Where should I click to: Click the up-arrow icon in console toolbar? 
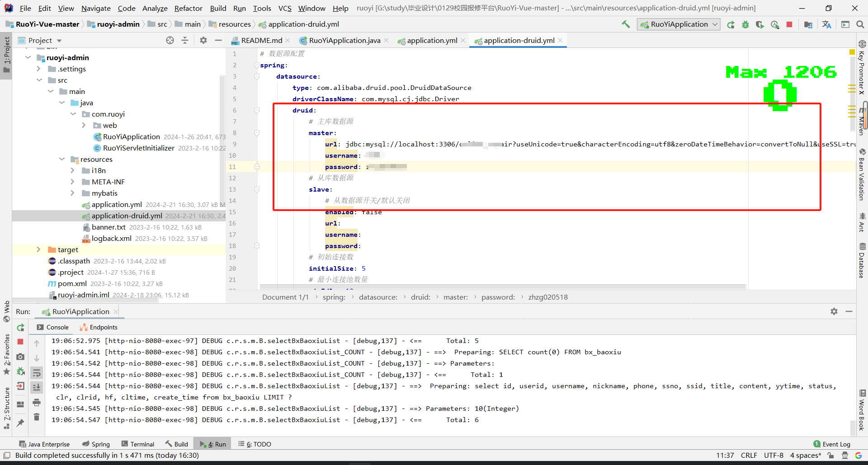[37, 343]
